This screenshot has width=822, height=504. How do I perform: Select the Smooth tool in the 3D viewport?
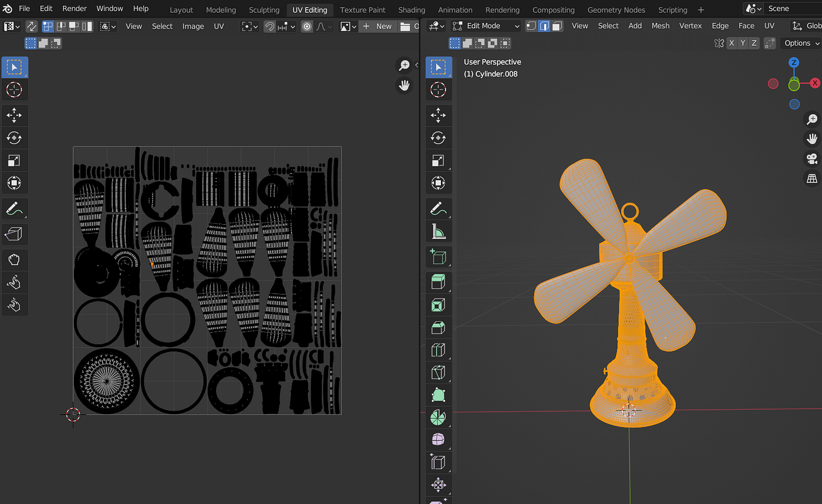tap(439, 441)
